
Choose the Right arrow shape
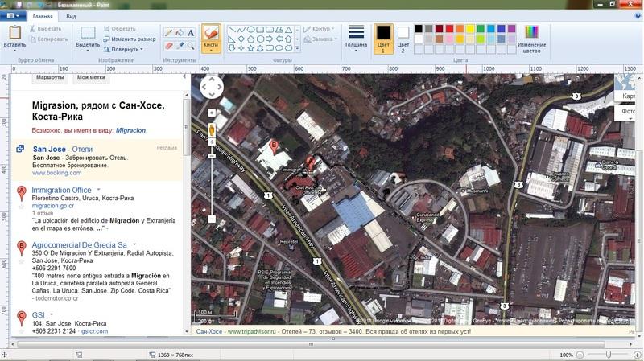click(x=270, y=39)
